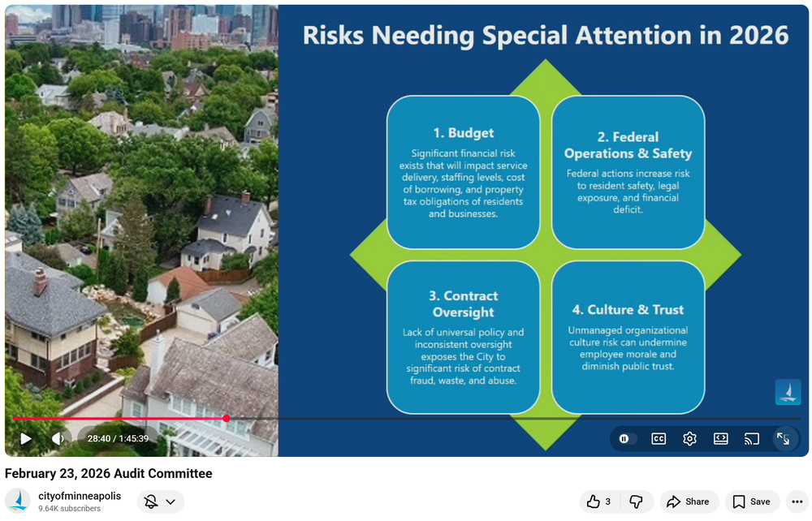The height and width of the screenshot is (521, 812).
Task: Cast video to a TV
Action: coord(752,439)
